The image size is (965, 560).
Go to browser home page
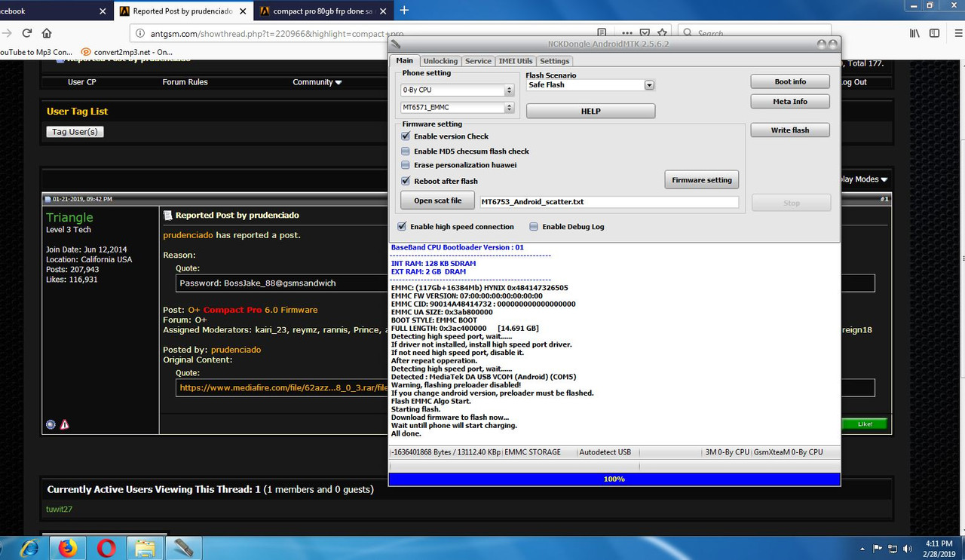(47, 33)
